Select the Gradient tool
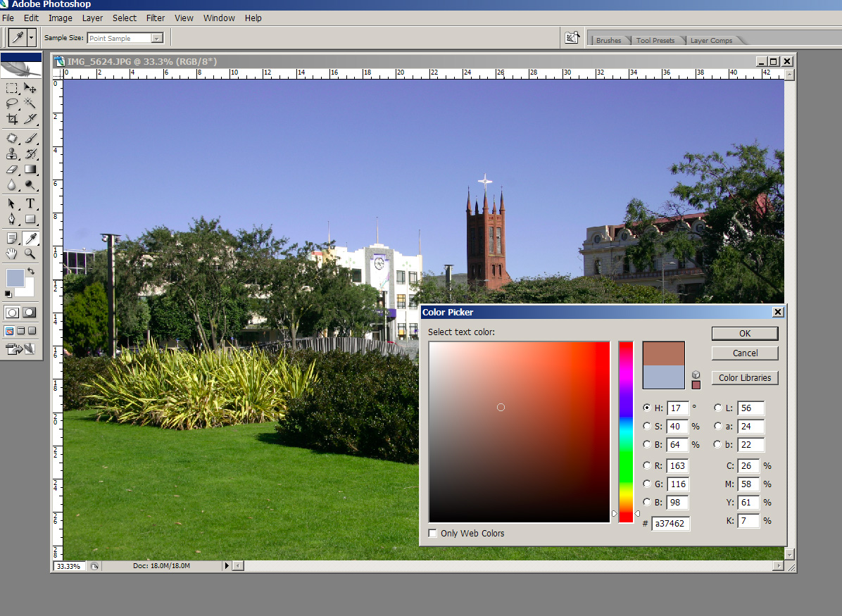This screenshot has width=842, height=616. (30, 170)
